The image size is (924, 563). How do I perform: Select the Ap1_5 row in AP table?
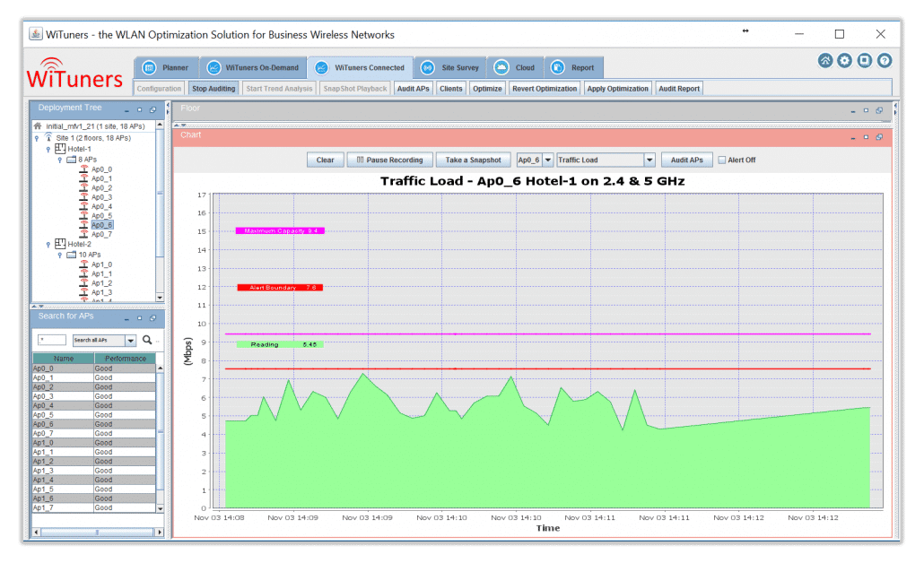[x=93, y=489]
